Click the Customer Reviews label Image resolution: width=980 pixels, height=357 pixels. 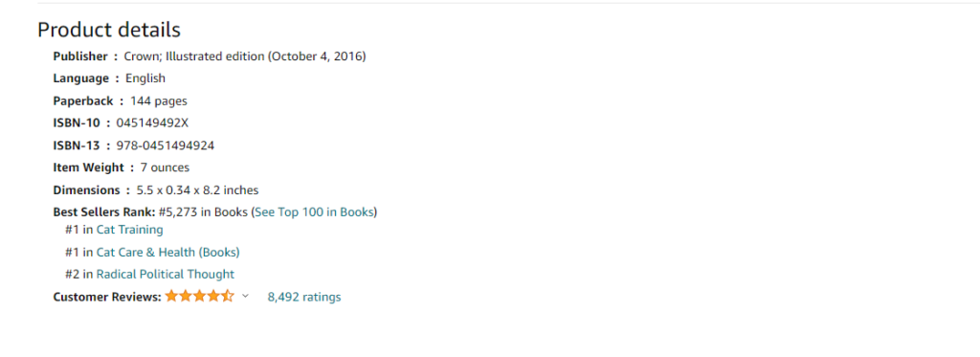coord(107,297)
